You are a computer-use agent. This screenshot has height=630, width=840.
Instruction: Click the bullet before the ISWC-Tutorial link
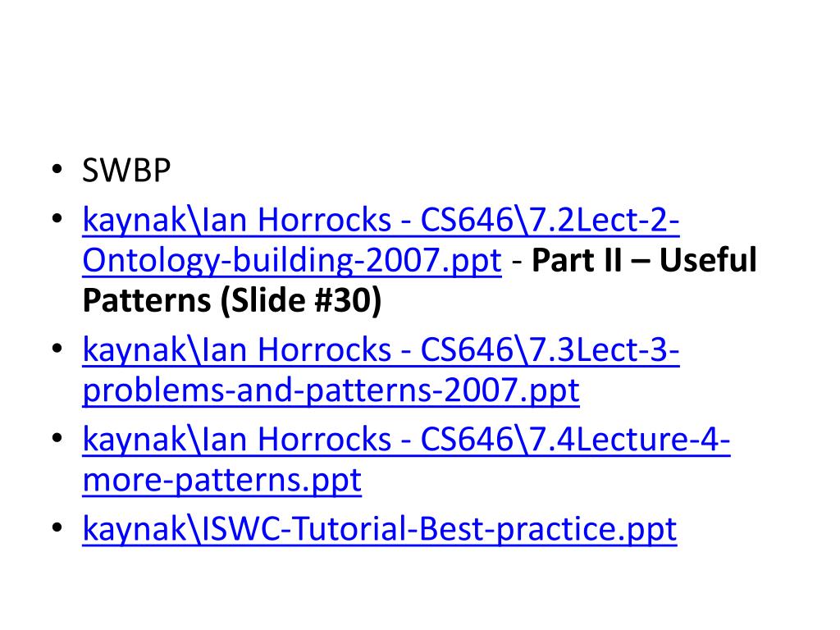click(x=57, y=528)
